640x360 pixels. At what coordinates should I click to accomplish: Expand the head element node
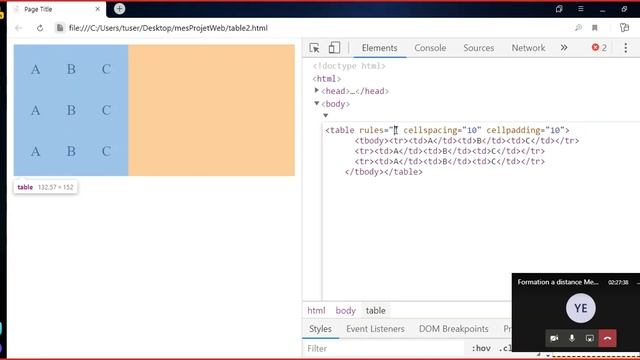(317, 91)
